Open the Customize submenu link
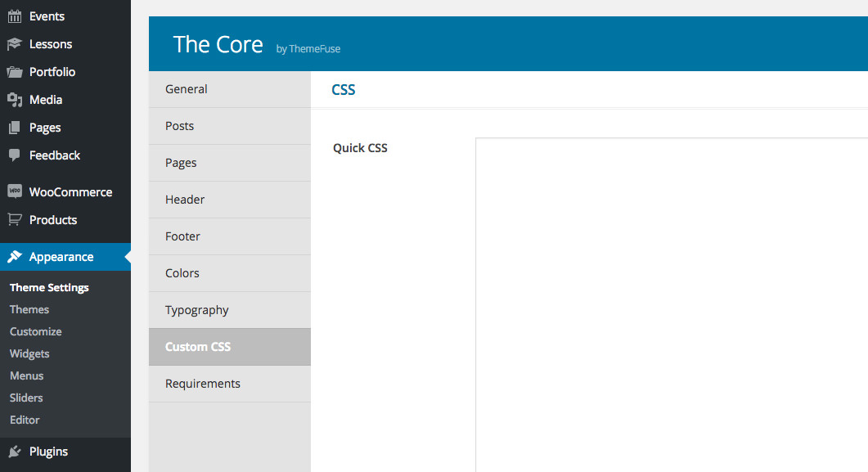868x472 pixels. click(35, 331)
